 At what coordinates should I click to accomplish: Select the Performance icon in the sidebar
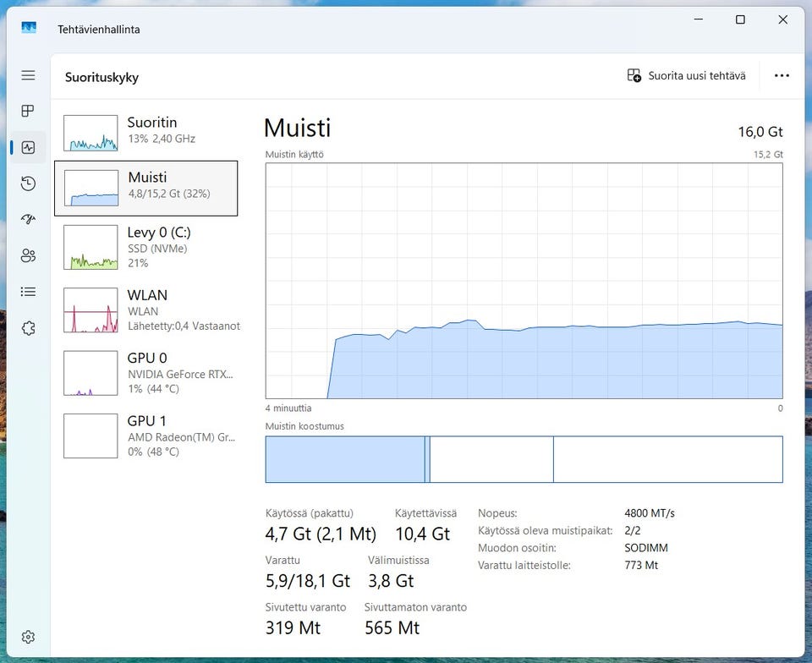(x=28, y=147)
